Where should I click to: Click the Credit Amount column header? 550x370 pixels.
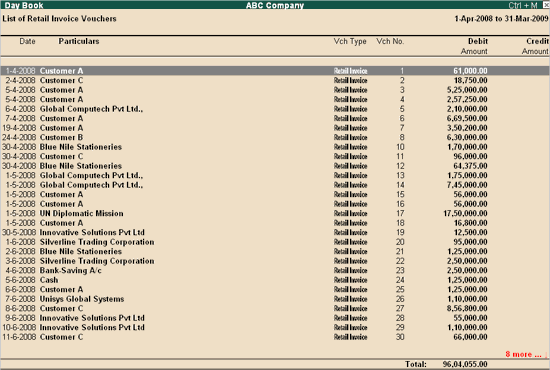pos(535,46)
